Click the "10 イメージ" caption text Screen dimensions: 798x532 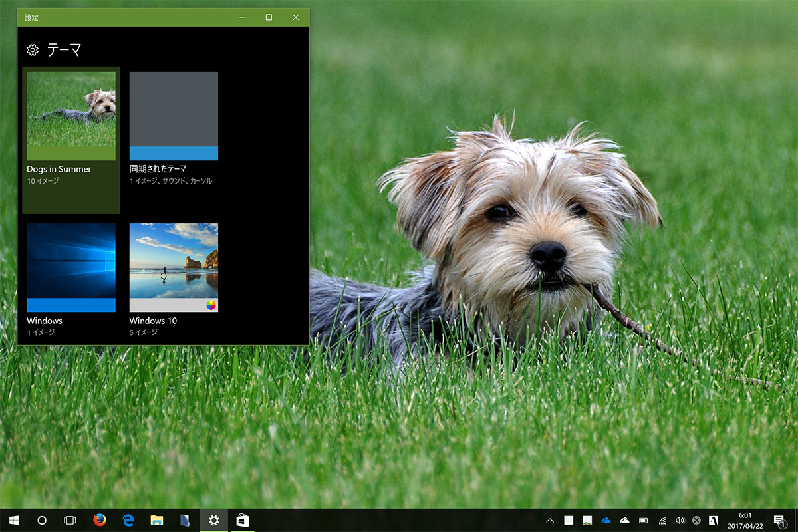coord(43,181)
